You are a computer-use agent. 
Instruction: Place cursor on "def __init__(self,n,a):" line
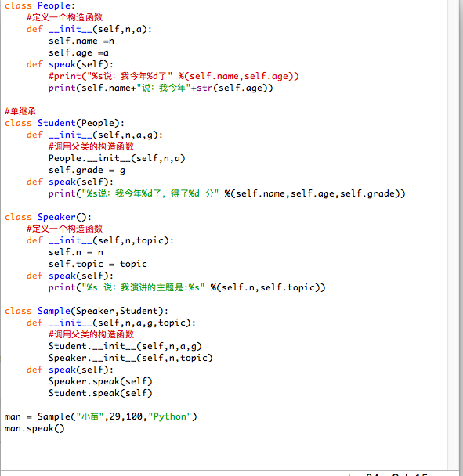point(89,29)
